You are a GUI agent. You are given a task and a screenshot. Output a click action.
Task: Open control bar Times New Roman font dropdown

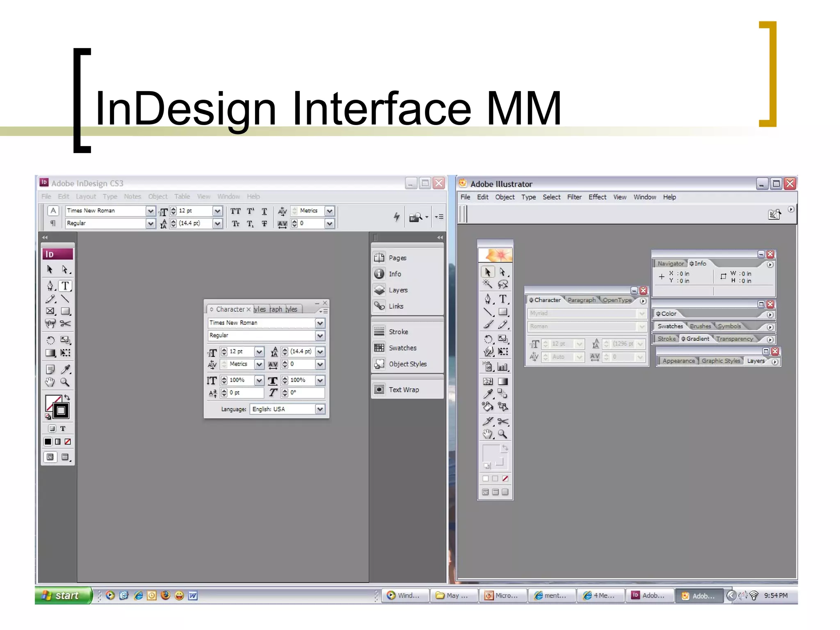pos(151,211)
